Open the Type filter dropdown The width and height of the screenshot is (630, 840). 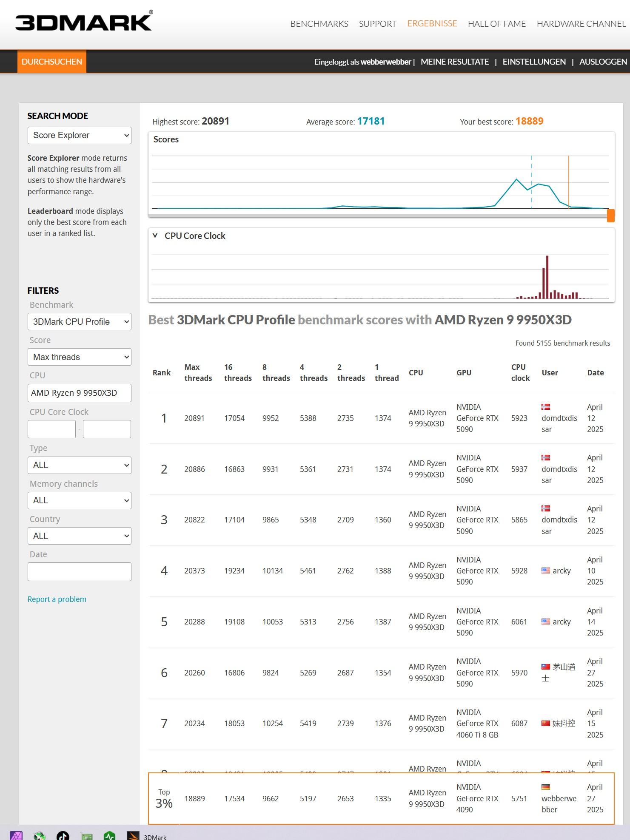(80, 465)
